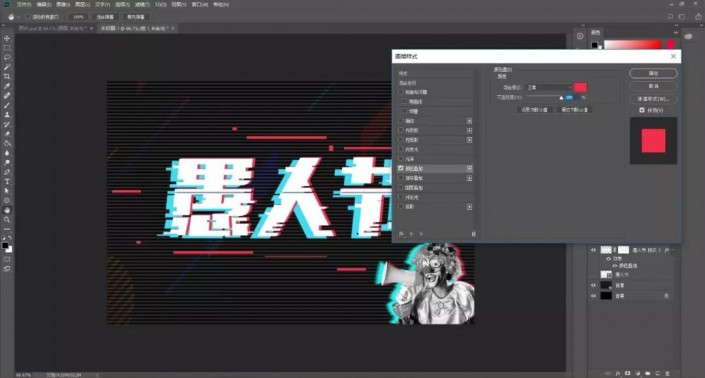Open 窗口 (Window) menu

(x=200, y=4)
